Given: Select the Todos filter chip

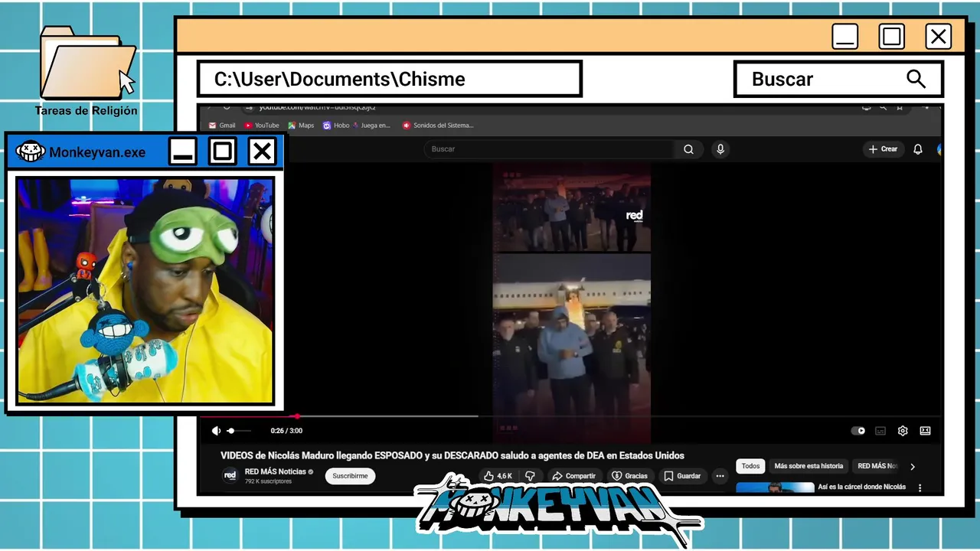Looking at the screenshot, I should (x=750, y=466).
